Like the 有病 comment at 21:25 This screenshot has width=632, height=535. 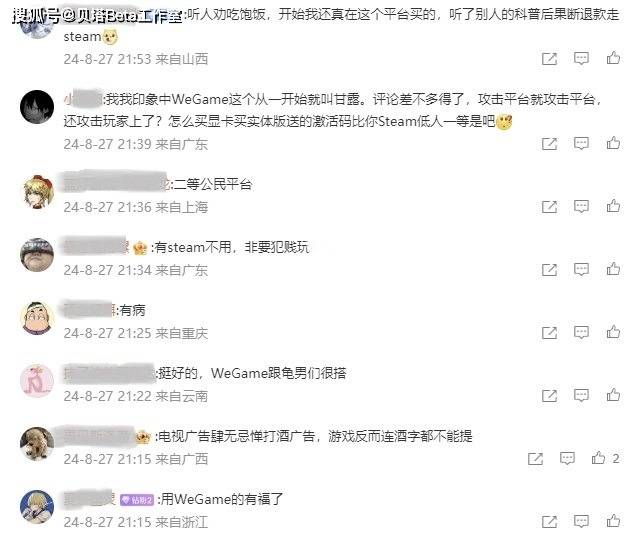(613, 332)
